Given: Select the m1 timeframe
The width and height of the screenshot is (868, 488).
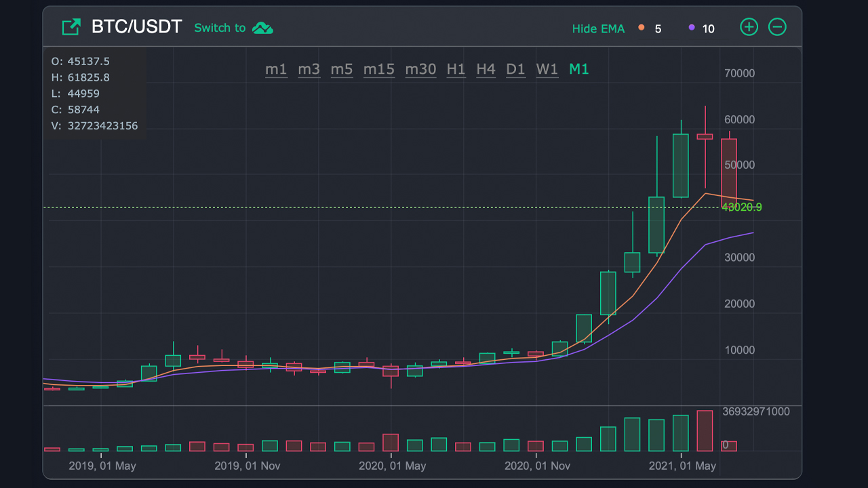Looking at the screenshot, I should [276, 69].
